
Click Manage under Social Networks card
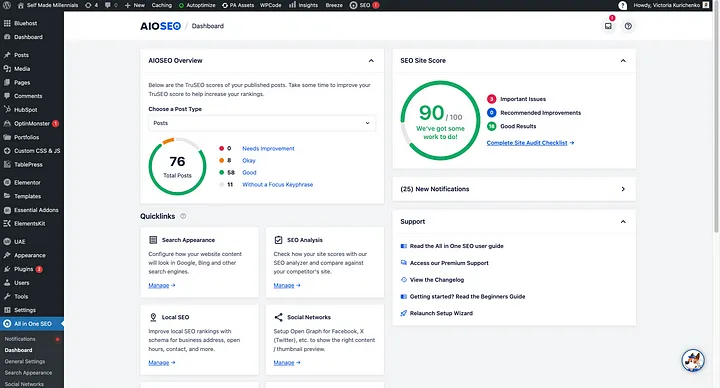coord(287,362)
